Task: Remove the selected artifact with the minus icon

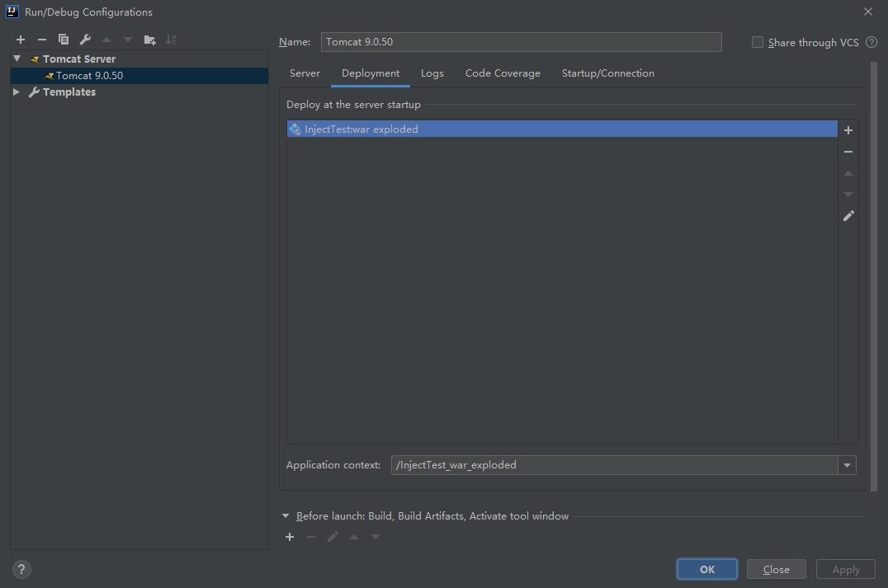Action: point(848,152)
